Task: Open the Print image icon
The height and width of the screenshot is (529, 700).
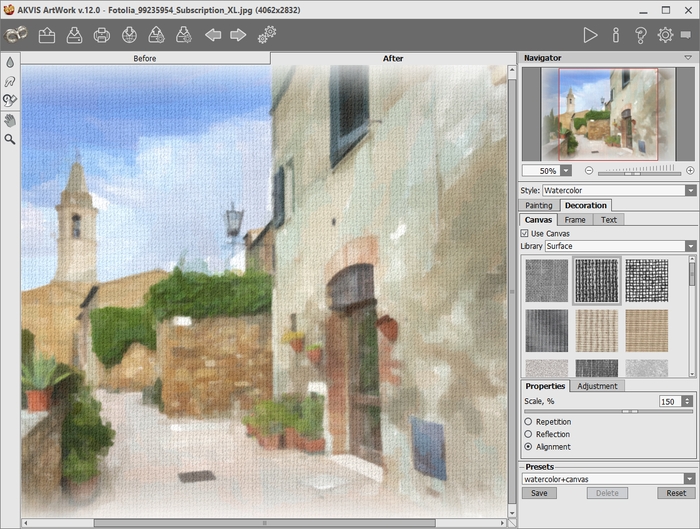Action: click(x=101, y=36)
